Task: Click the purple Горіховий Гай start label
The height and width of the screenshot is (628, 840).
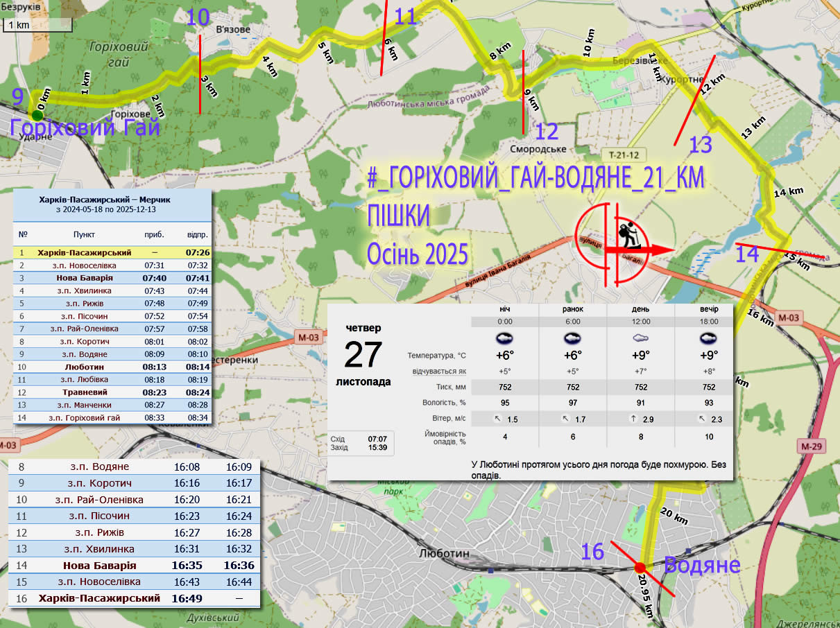Action: (85, 129)
